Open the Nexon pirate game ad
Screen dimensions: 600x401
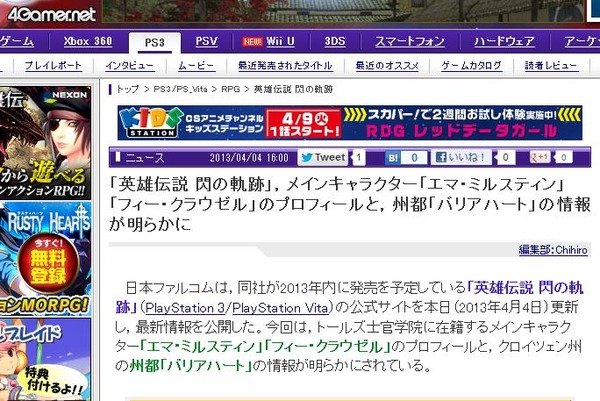(45, 142)
